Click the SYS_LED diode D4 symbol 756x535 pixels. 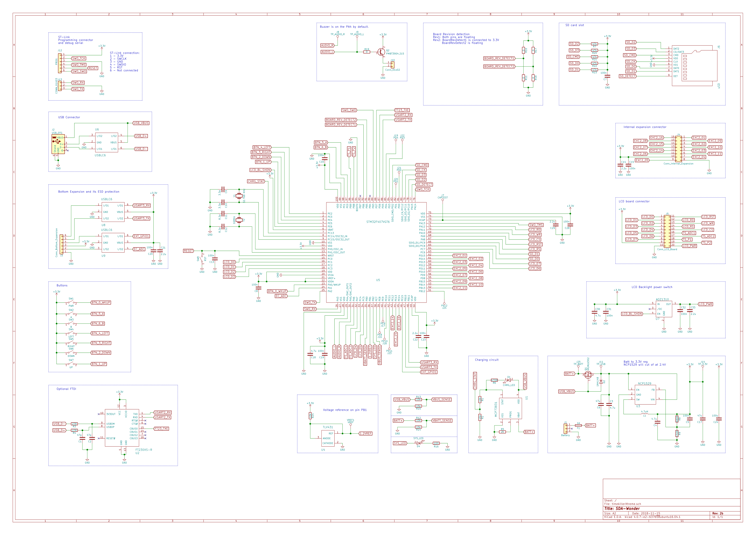point(418,443)
